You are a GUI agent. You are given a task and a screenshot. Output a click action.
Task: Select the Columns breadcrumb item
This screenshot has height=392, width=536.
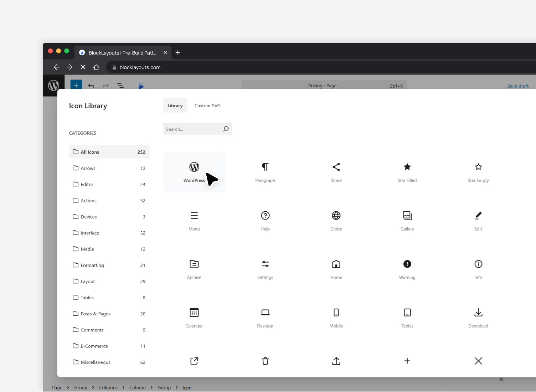point(108,388)
